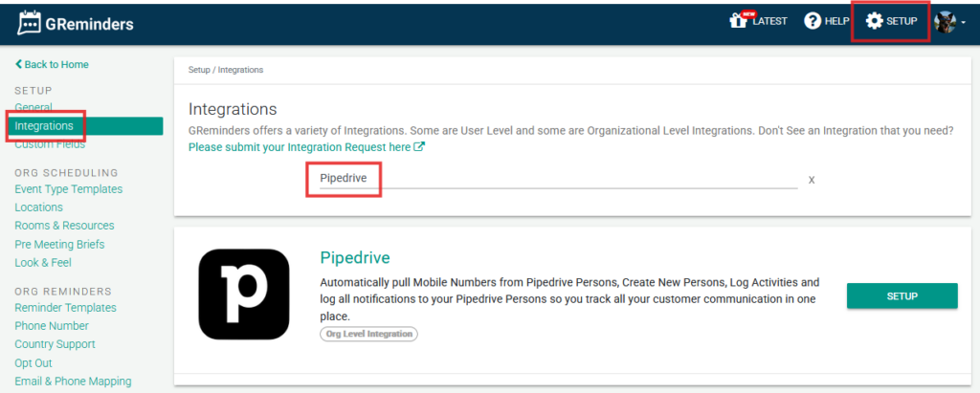This screenshot has width=980, height=393.
Task: Open the Pipedrive integration title link
Action: [x=354, y=258]
